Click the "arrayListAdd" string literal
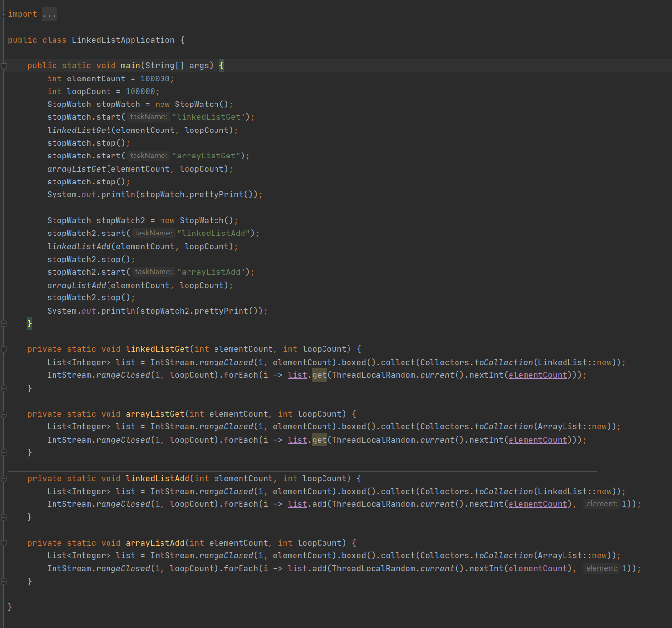Screen dimensions: 672x628 [211, 272]
